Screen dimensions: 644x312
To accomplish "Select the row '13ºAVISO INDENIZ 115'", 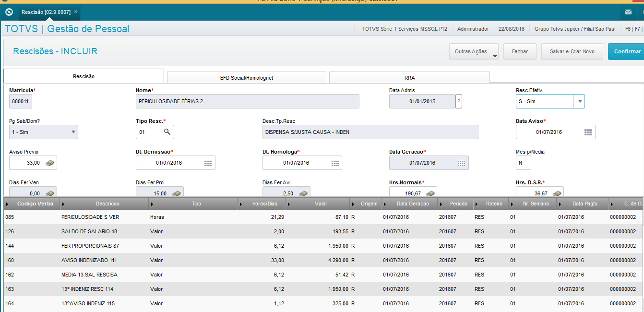I will [x=322, y=303].
